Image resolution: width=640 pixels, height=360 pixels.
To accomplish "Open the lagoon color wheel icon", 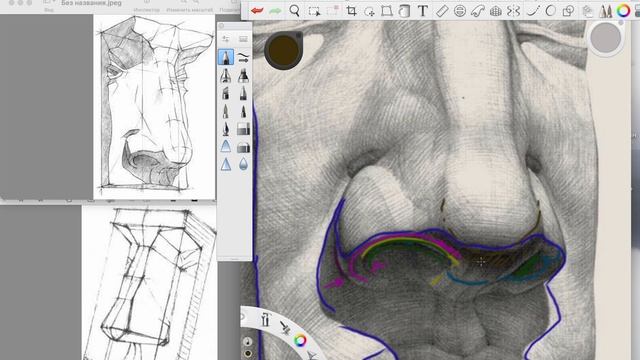I will tap(300, 340).
